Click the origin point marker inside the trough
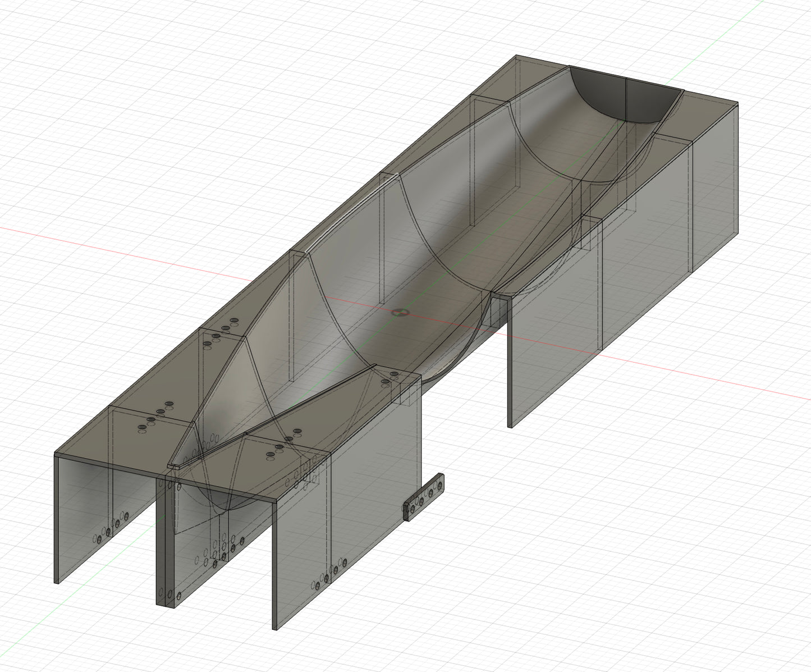Viewport: 811px width, 672px height. [400, 312]
